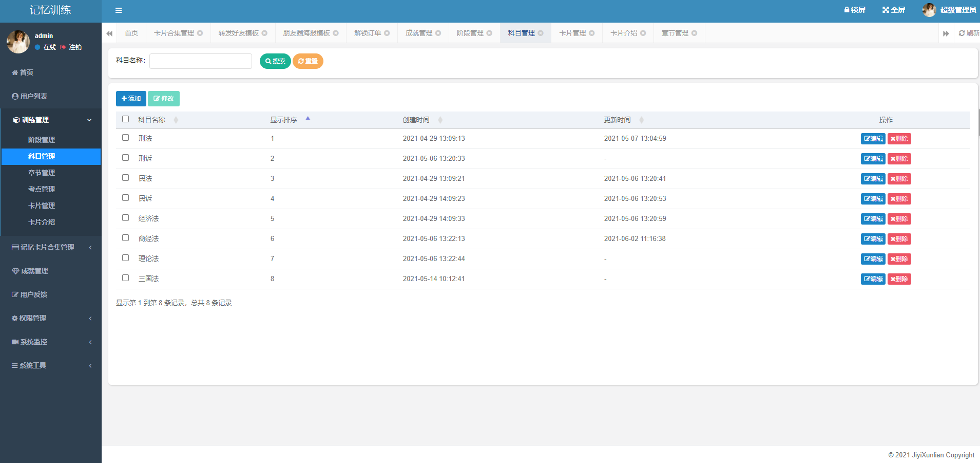Click 删除 for the 民诉 row

coord(899,199)
